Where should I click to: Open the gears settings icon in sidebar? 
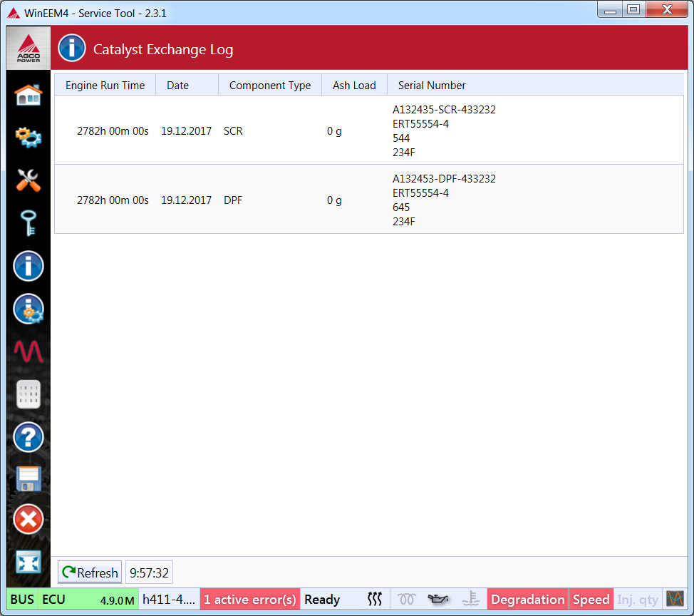pyautogui.click(x=29, y=137)
